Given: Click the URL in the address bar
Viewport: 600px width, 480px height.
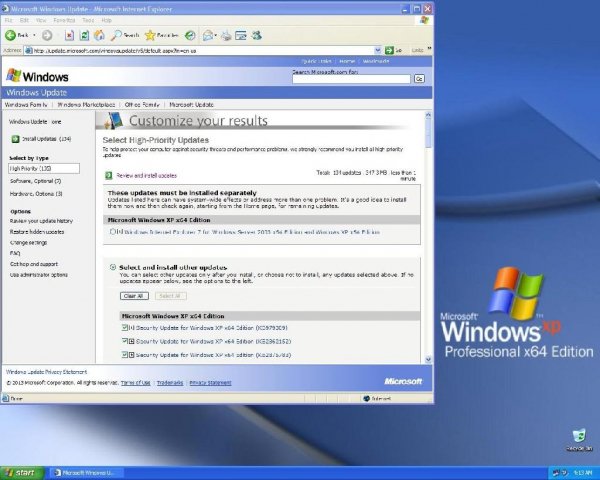Looking at the screenshot, I should [115, 51].
